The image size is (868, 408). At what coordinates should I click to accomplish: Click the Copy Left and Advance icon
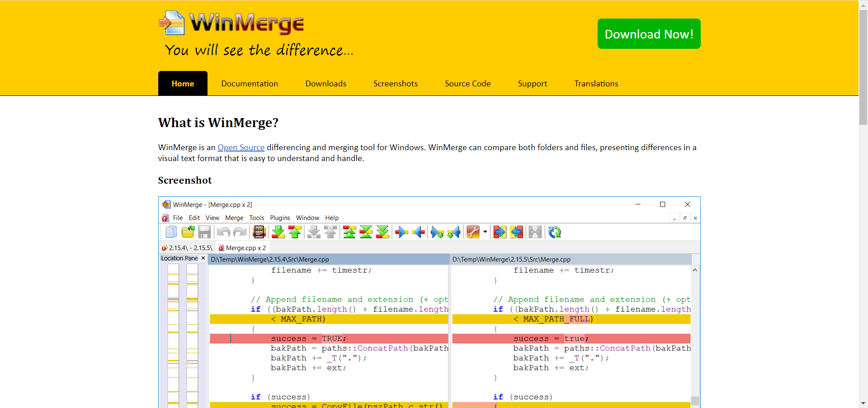(x=454, y=232)
